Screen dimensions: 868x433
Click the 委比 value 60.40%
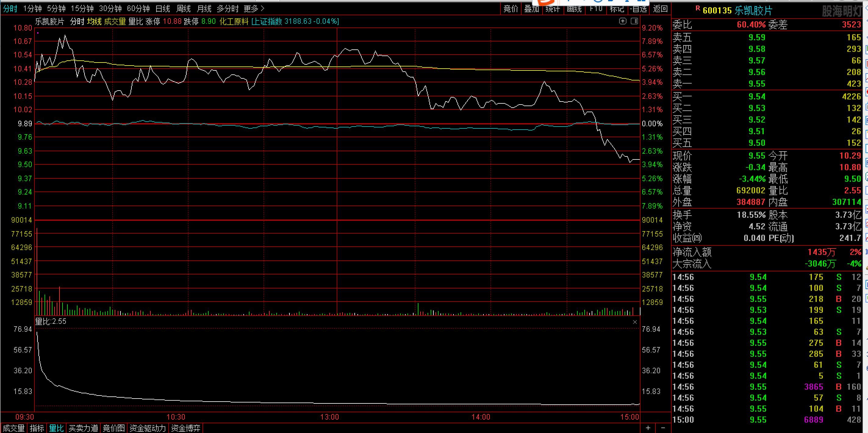(x=751, y=25)
